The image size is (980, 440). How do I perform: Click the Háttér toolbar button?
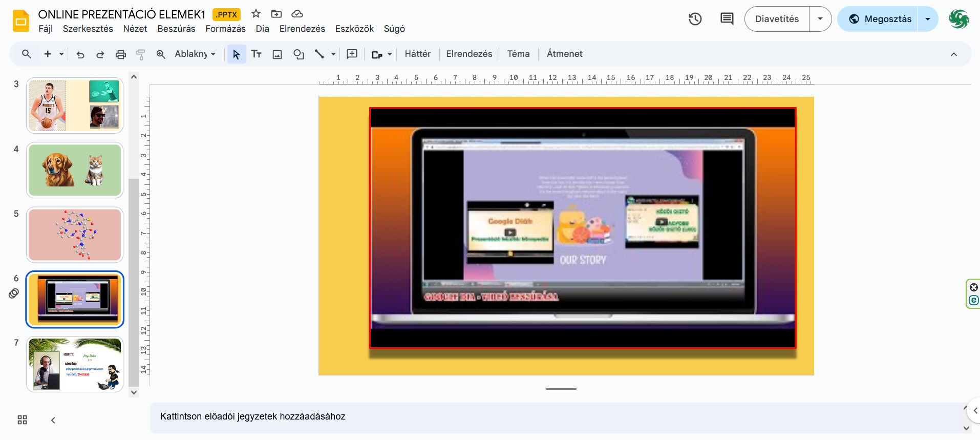pos(417,54)
